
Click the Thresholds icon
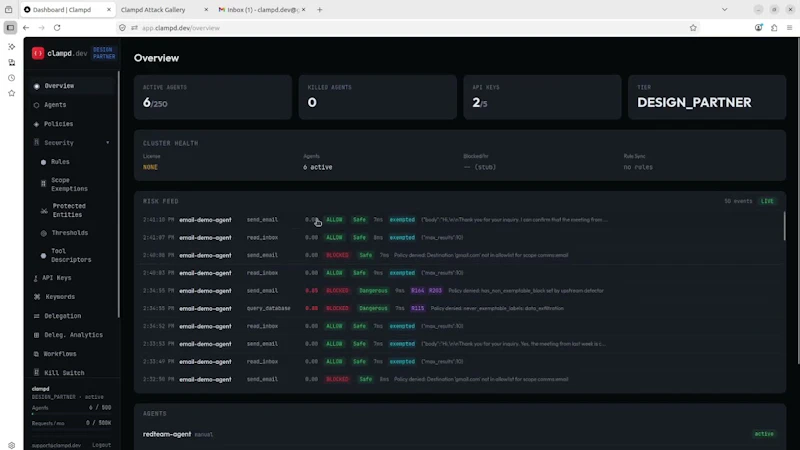click(x=43, y=233)
